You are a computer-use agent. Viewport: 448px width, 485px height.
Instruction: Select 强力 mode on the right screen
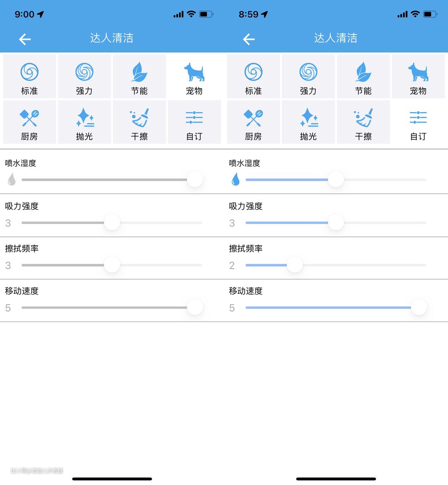[x=308, y=77]
